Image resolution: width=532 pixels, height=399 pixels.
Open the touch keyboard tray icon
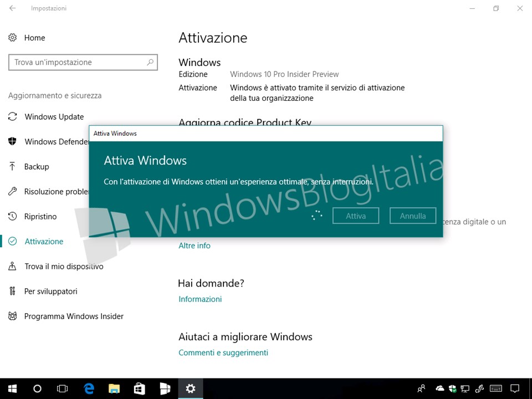(496, 388)
